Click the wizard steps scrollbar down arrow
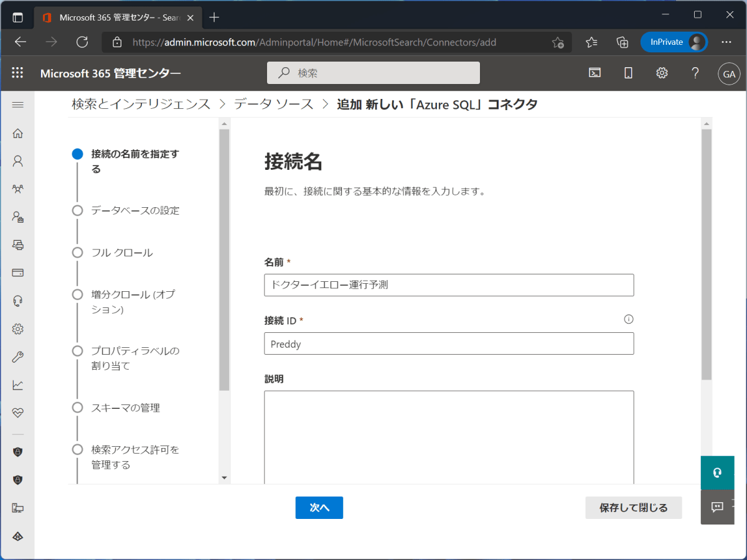Viewport: 747px width, 560px height. click(224, 477)
